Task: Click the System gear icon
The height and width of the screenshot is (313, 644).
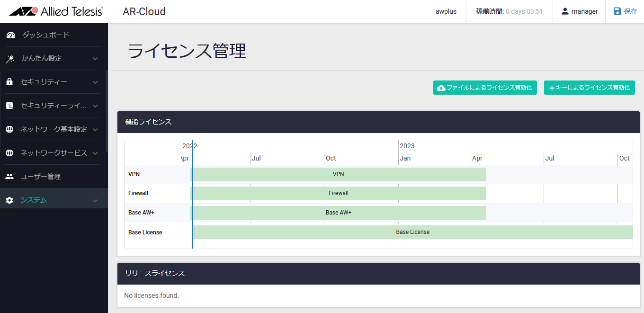Action: tap(9, 200)
